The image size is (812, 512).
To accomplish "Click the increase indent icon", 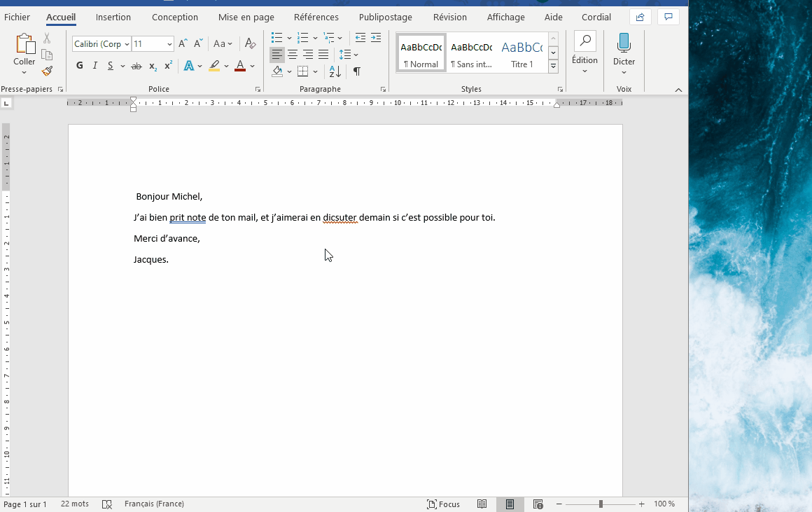I will 376,38.
